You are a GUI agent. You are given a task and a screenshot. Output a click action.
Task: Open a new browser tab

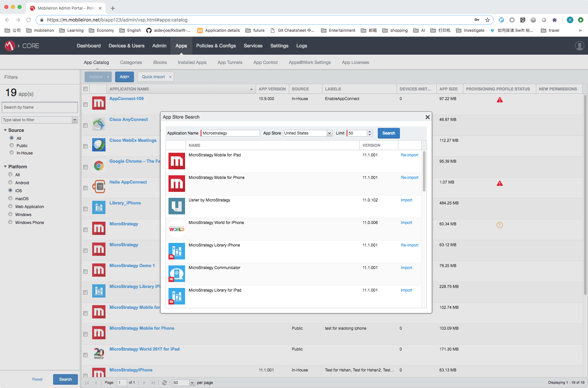tap(113, 8)
